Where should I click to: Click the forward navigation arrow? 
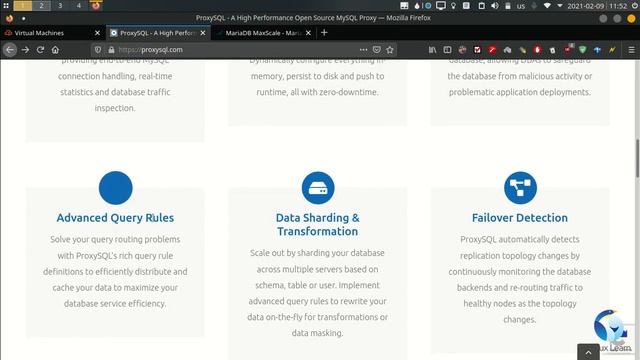[25, 50]
